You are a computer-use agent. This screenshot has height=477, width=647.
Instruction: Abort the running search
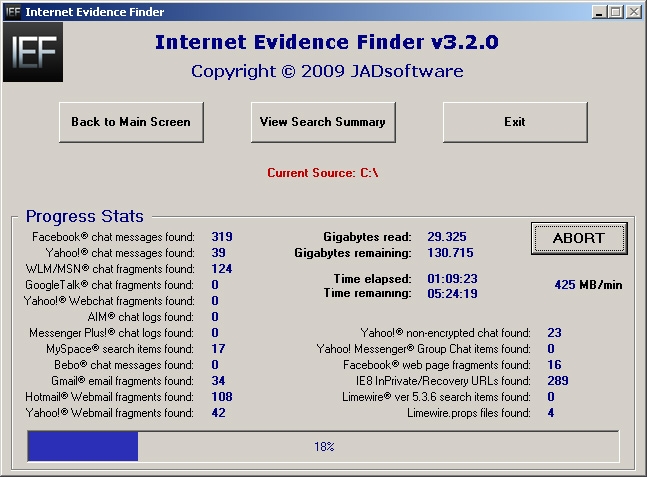click(579, 238)
